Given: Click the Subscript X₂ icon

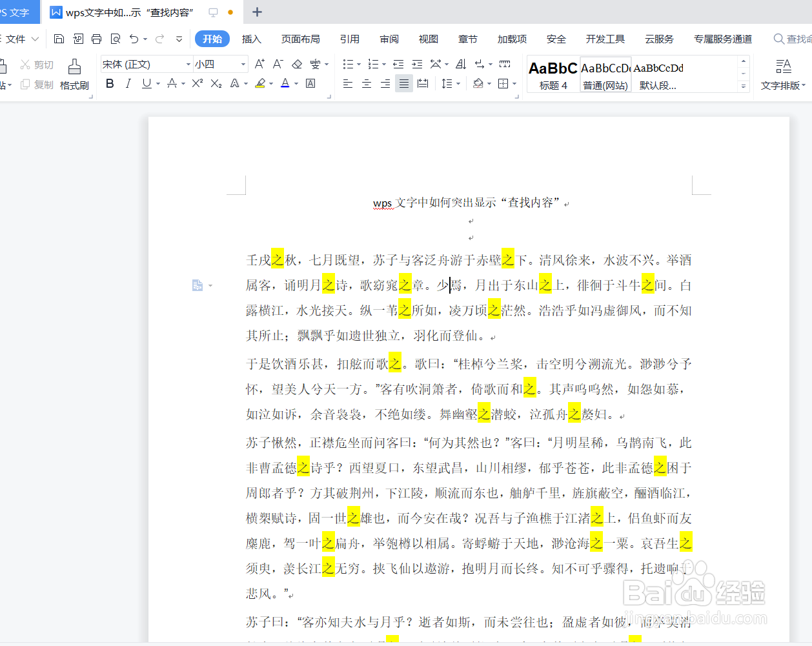Looking at the screenshot, I should click(216, 83).
